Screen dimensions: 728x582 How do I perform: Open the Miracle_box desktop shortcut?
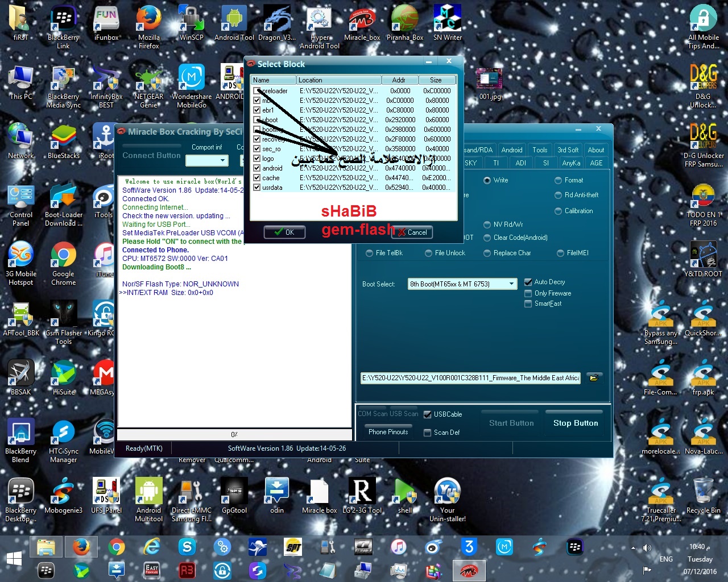tap(362, 23)
